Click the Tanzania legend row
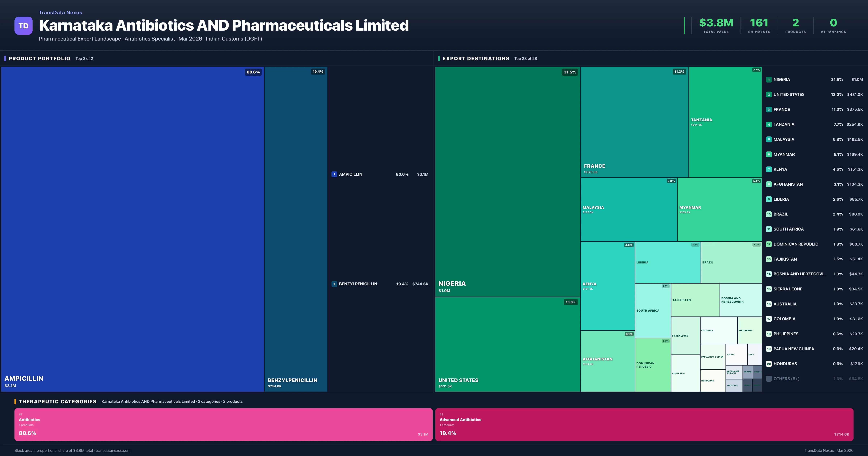868x456 pixels. (x=814, y=124)
